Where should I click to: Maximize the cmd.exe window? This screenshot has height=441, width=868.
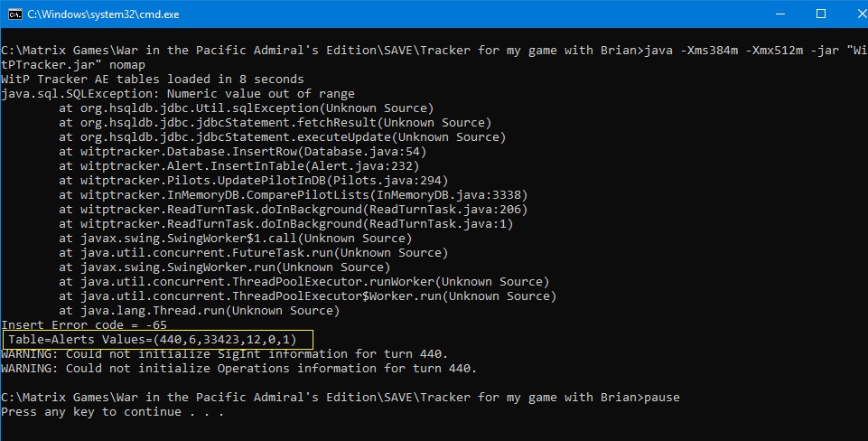[821, 14]
